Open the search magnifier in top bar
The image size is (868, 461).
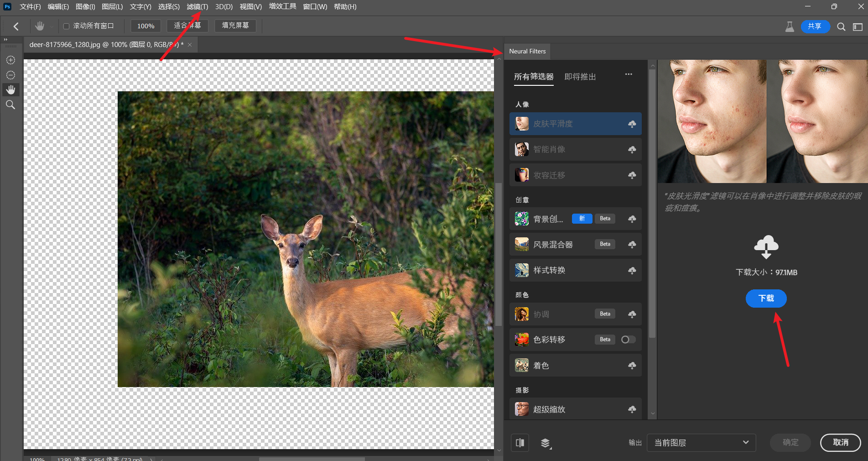coord(841,26)
